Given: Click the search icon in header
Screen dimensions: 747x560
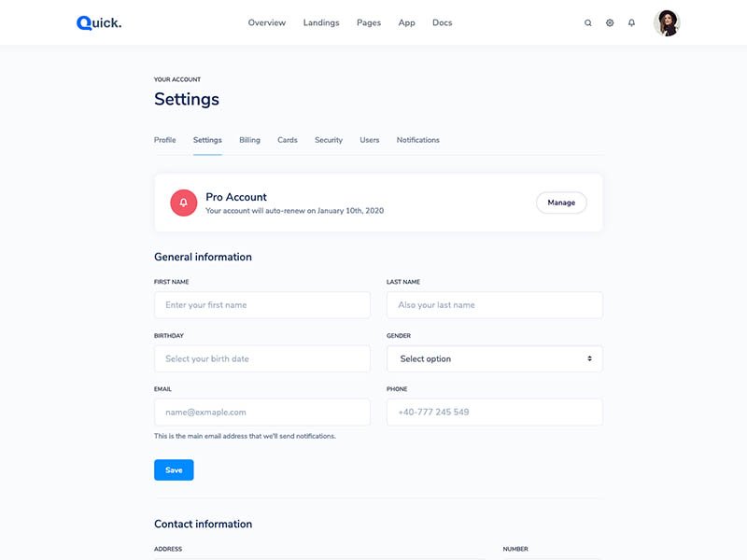Looking at the screenshot, I should pyautogui.click(x=587, y=23).
